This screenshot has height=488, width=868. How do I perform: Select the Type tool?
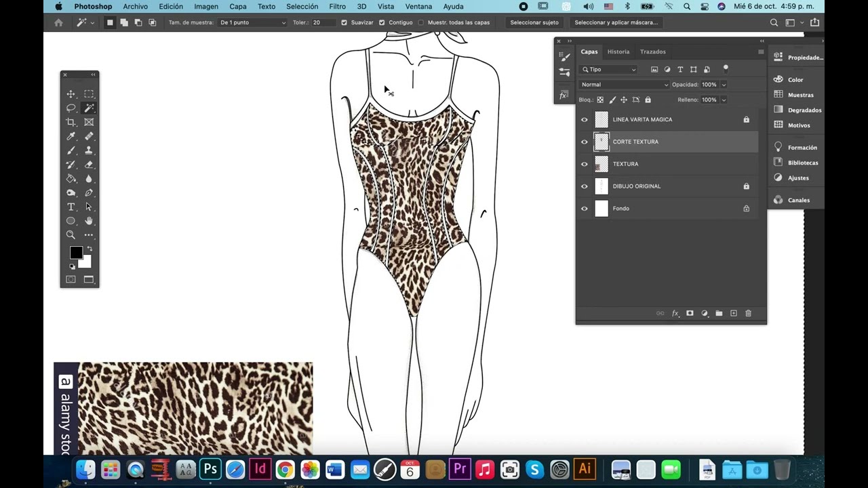pyautogui.click(x=71, y=207)
